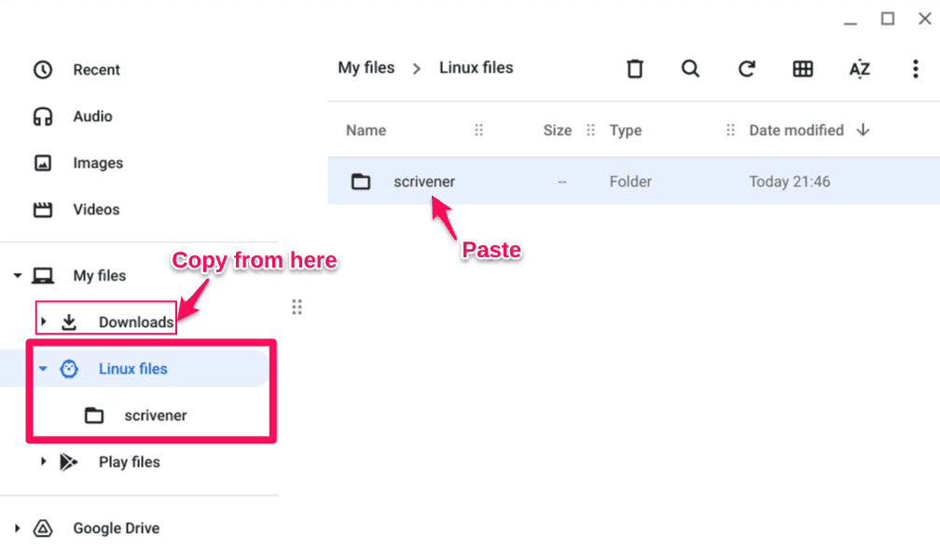This screenshot has height=560, width=940.
Task: Collapse the Linux files arrow
Action: click(43, 369)
